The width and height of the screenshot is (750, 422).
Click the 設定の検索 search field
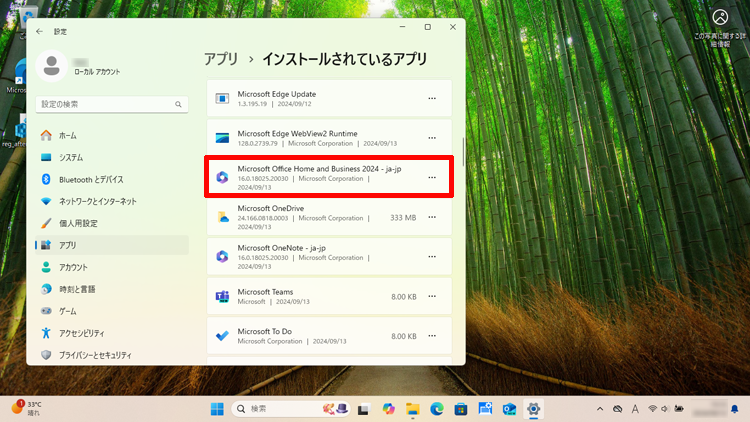112,104
